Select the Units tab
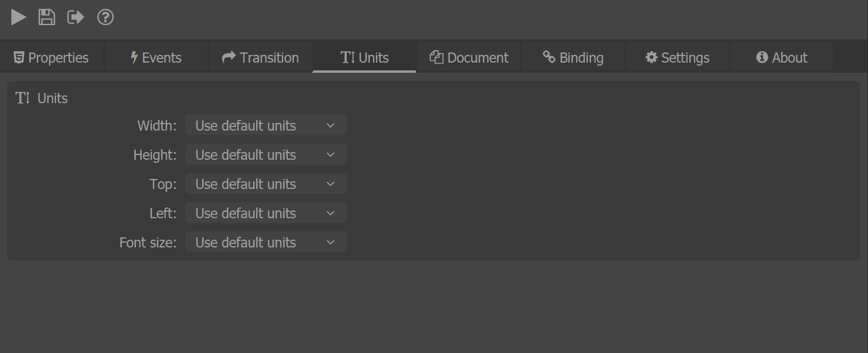The image size is (868, 353). pyautogui.click(x=364, y=57)
